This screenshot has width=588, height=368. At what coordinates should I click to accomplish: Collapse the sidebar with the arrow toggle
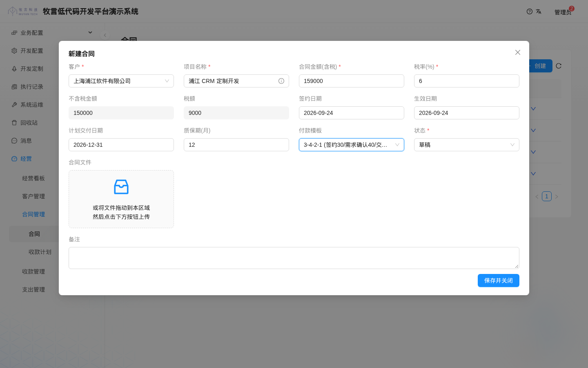click(105, 35)
